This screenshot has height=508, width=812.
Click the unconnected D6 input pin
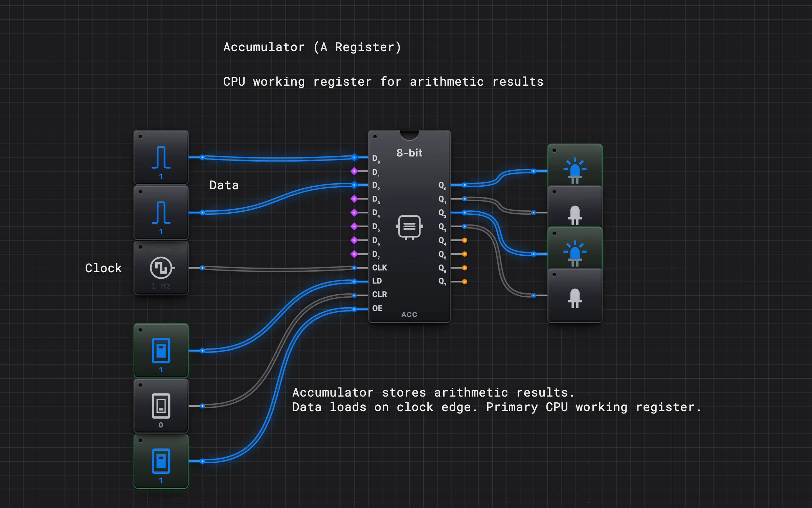(x=354, y=240)
